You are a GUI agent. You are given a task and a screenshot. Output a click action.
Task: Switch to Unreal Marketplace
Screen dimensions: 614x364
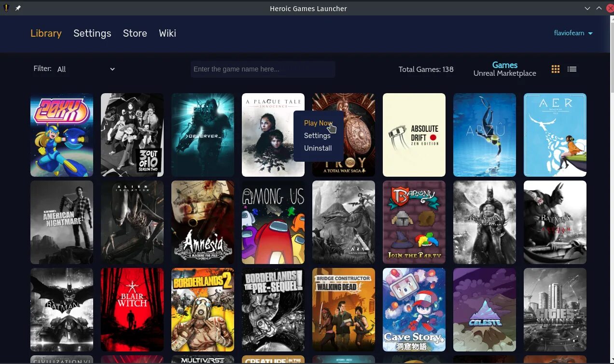point(505,73)
